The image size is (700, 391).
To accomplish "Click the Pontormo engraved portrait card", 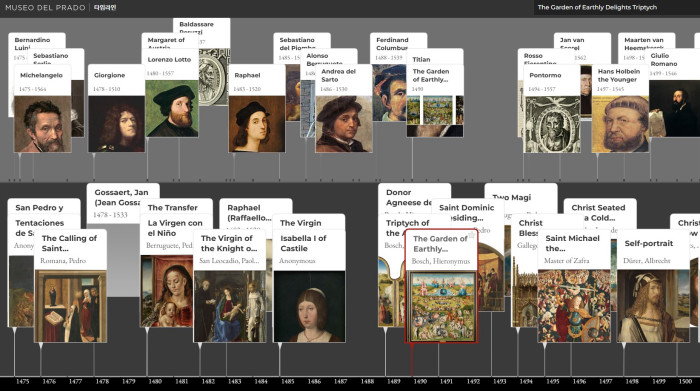I will (x=552, y=108).
